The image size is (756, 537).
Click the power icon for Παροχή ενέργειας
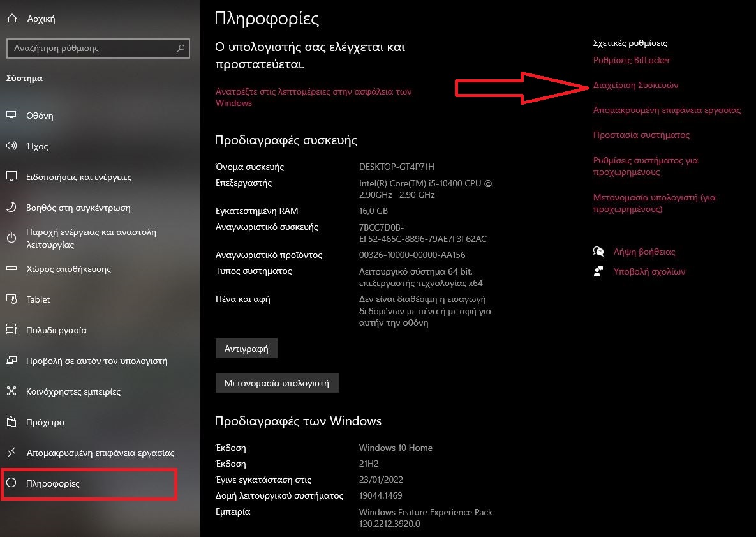11,238
